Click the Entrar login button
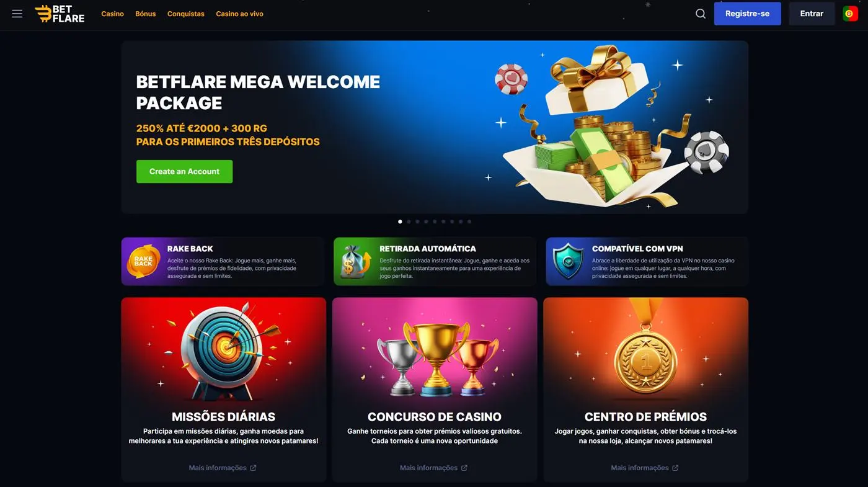Viewport: 868px width, 487px height. (812, 14)
